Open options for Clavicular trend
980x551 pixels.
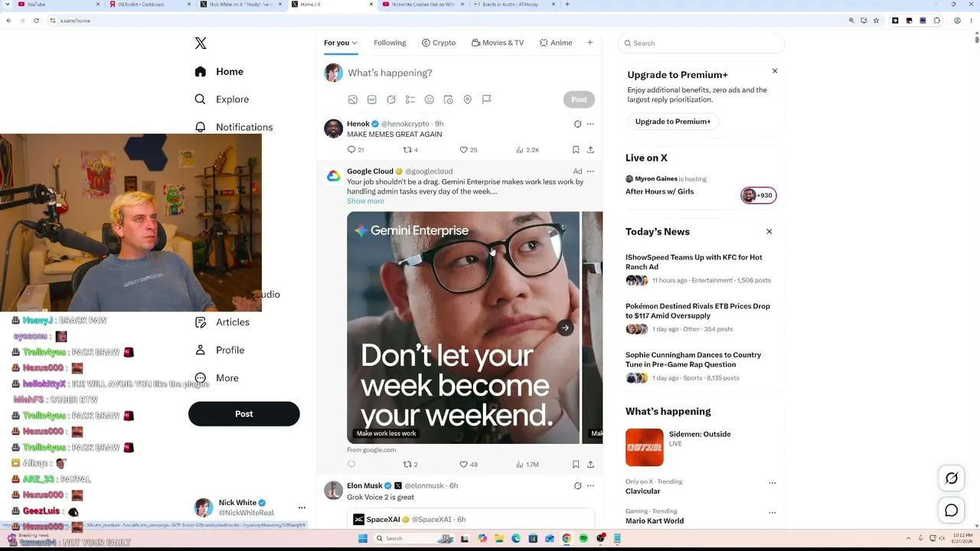coord(772,483)
